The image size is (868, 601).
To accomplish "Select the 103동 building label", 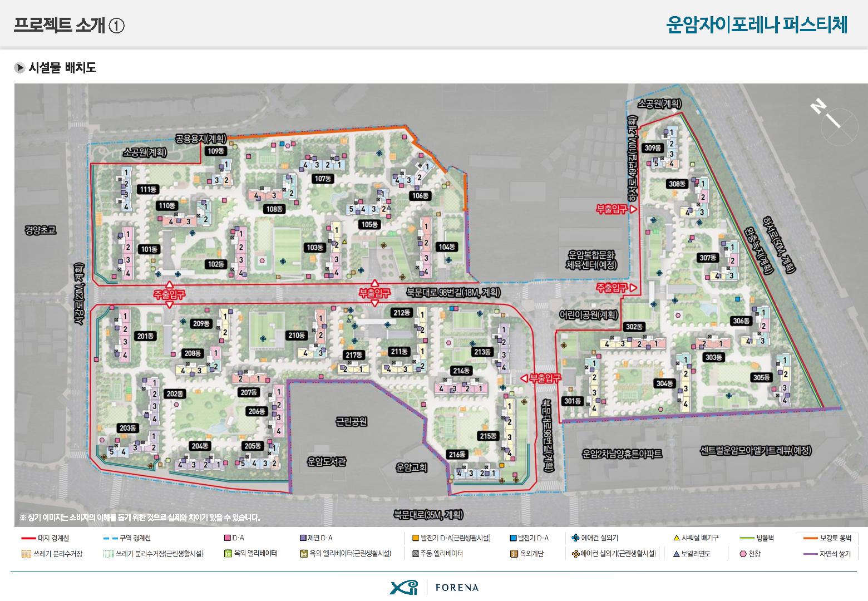I will click(314, 248).
